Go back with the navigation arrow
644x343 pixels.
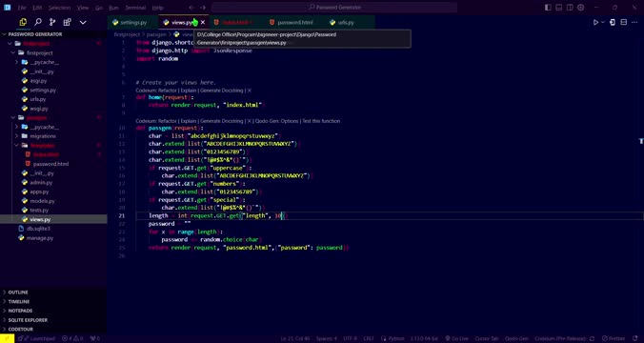coord(191,8)
